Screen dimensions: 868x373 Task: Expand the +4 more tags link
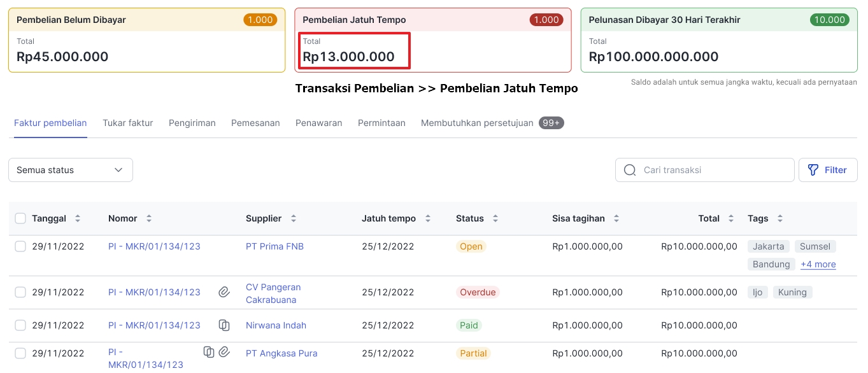[818, 264]
